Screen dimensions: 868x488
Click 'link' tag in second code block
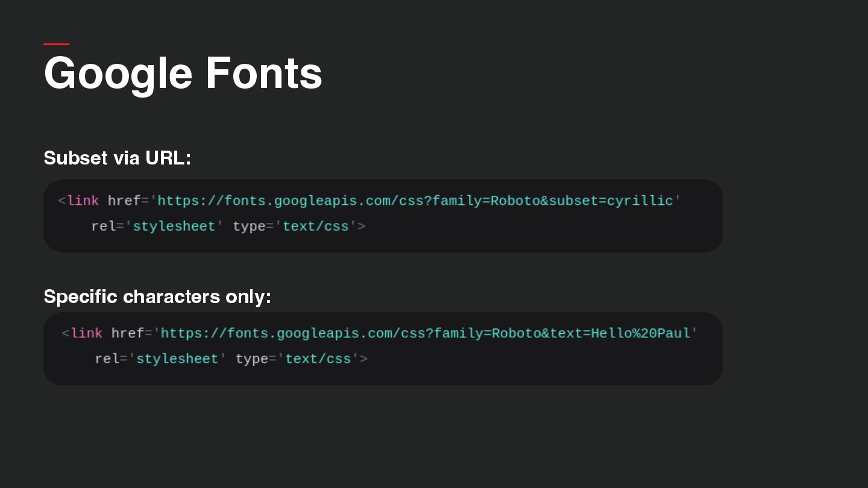click(87, 333)
